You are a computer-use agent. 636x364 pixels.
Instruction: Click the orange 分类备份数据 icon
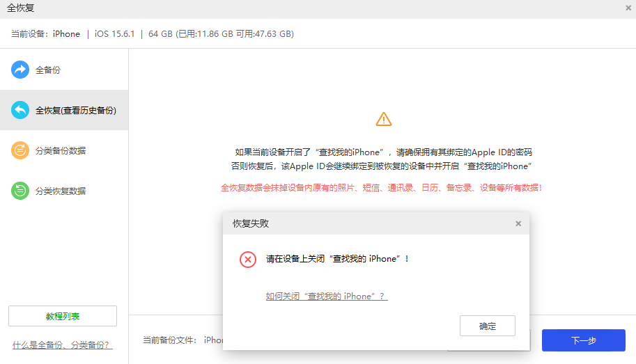[x=20, y=150]
